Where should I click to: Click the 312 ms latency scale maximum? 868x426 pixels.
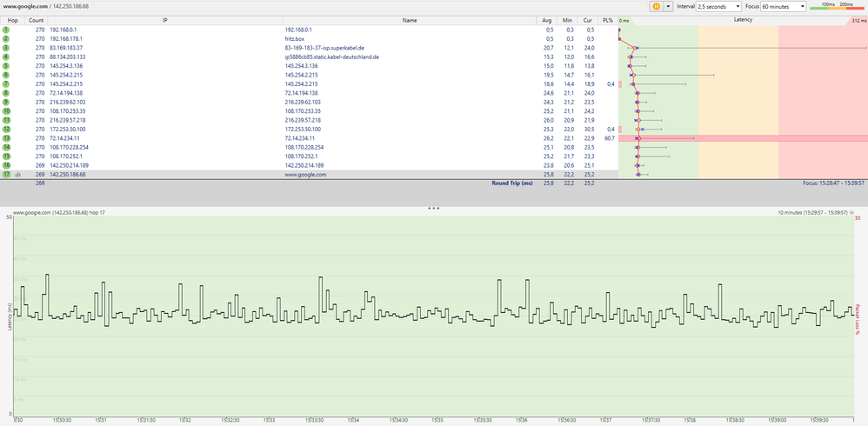[x=859, y=21]
